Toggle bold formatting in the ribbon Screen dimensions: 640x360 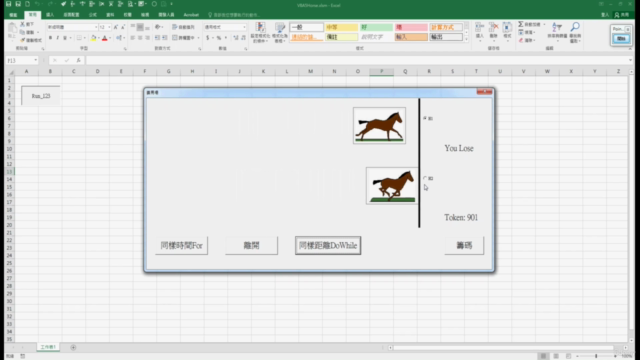pyautogui.click(x=50, y=38)
